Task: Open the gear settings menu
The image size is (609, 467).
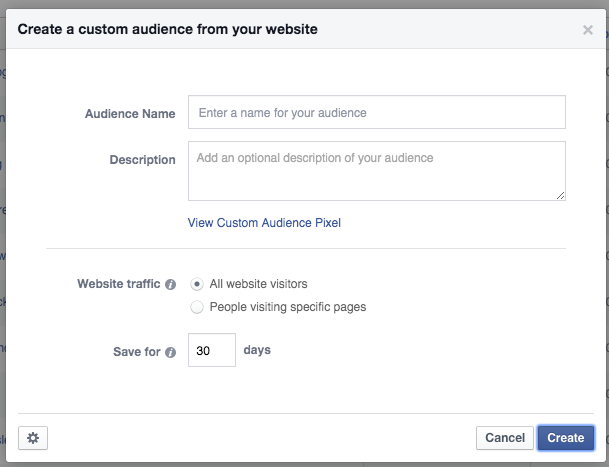Action: pyautogui.click(x=33, y=438)
